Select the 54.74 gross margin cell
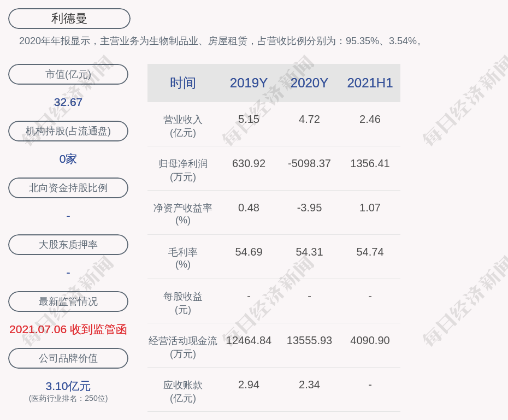 point(370,252)
